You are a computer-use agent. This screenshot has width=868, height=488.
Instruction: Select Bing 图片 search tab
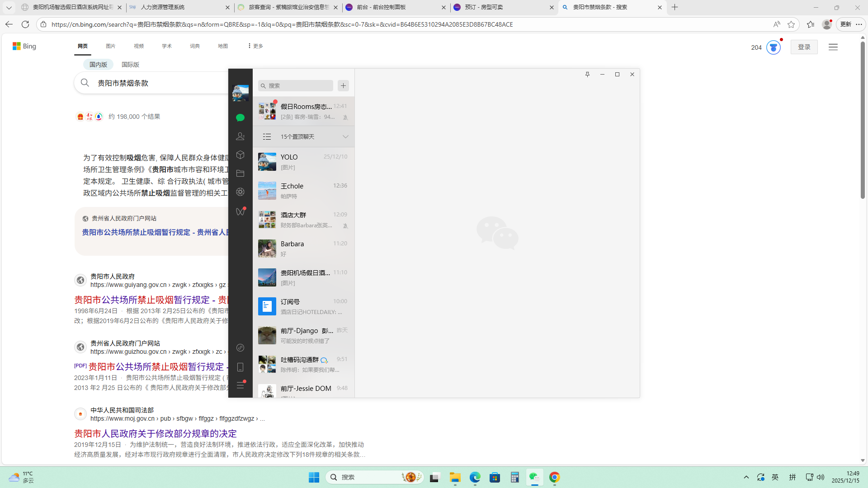coord(110,46)
